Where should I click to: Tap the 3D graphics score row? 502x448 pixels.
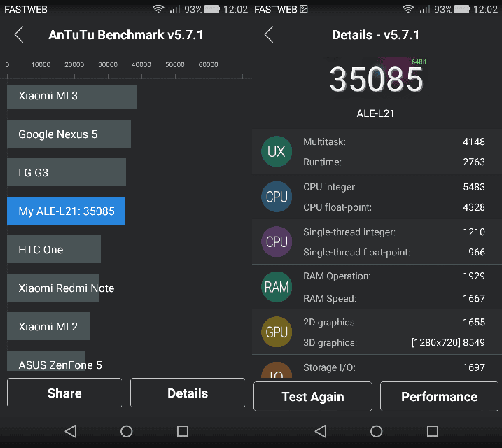393,343
